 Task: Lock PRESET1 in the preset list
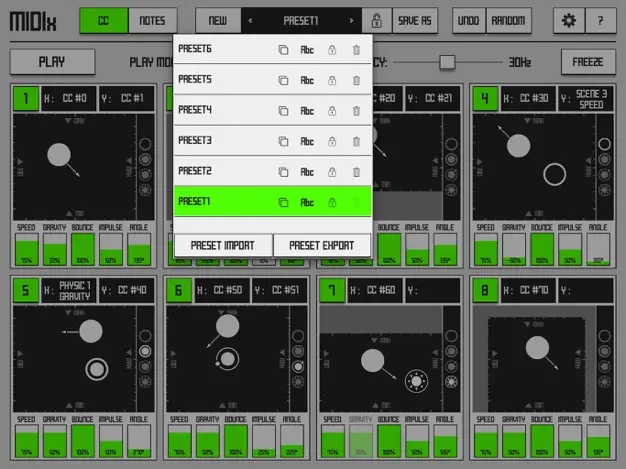click(332, 202)
